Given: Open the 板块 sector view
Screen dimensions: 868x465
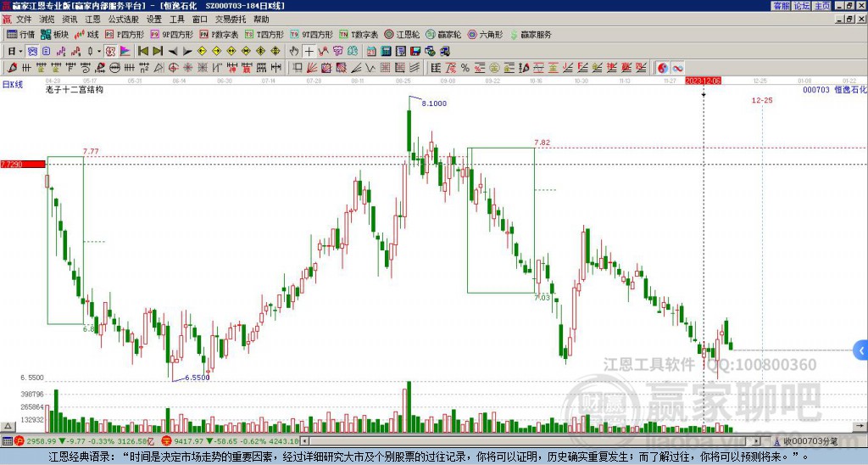Looking at the screenshot, I should (55, 34).
